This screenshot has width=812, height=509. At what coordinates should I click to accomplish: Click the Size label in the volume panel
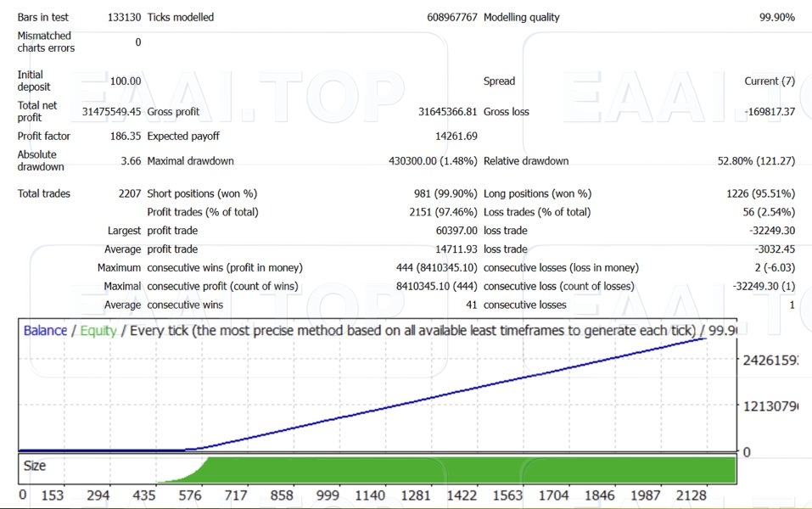click(35, 466)
